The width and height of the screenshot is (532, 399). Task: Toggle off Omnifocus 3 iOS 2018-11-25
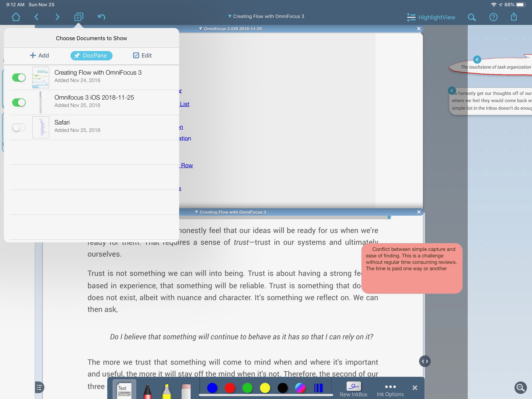[19, 102]
